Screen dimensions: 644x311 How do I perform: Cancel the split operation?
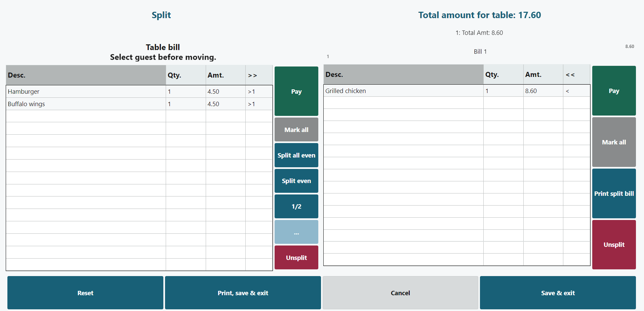pyautogui.click(x=400, y=293)
